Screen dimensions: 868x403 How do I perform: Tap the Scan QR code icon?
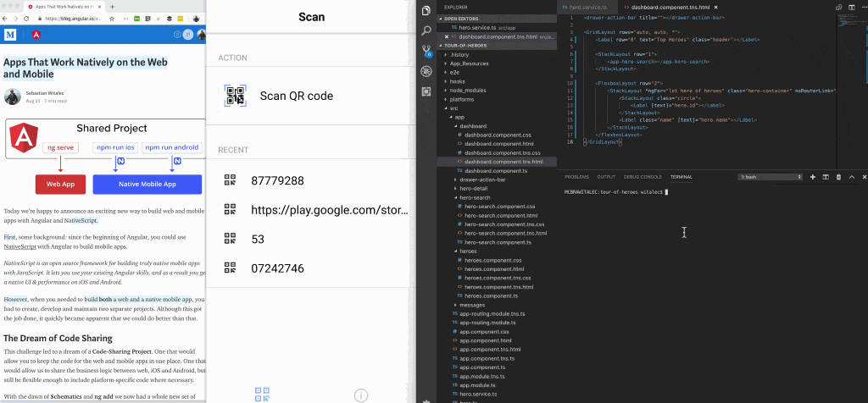tap(236, 96)
